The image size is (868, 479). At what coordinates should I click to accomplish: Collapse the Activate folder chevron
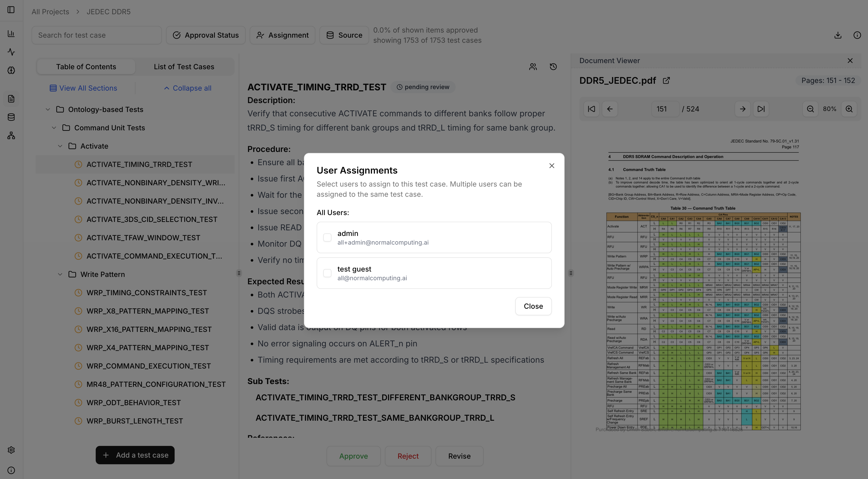[60, 146]
